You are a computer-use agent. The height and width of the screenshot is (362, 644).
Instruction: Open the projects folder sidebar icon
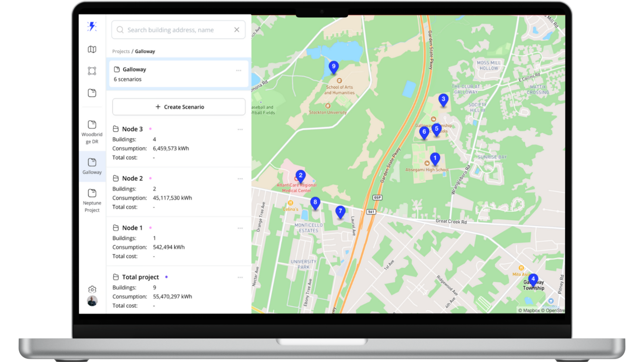(x=92, y=93)
